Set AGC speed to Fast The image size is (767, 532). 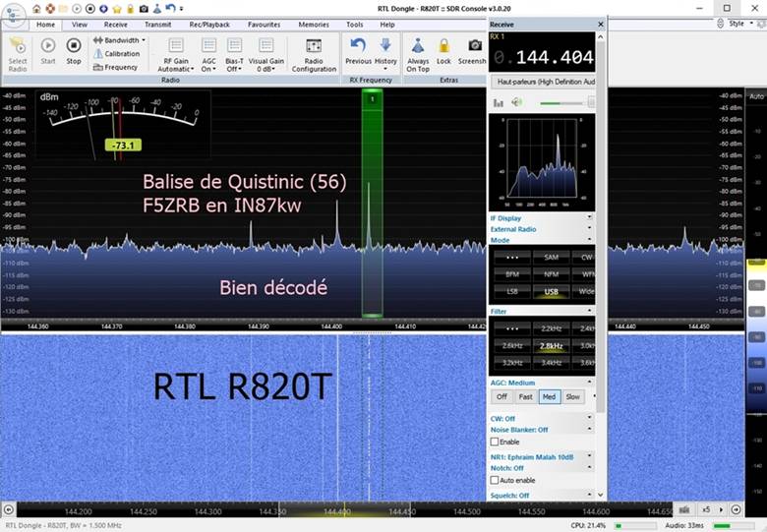(x=525, y=396)
